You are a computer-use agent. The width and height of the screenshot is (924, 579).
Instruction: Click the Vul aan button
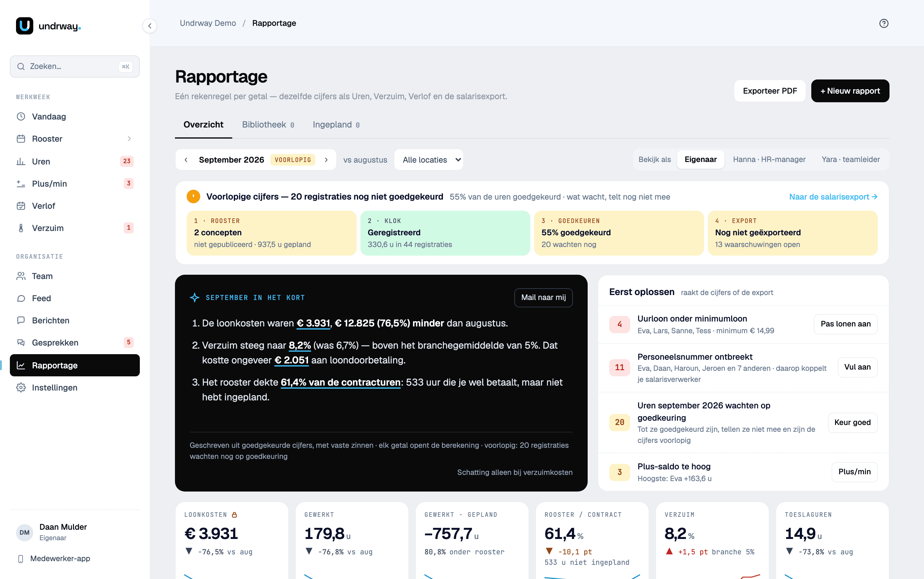[x=857, y=367]
